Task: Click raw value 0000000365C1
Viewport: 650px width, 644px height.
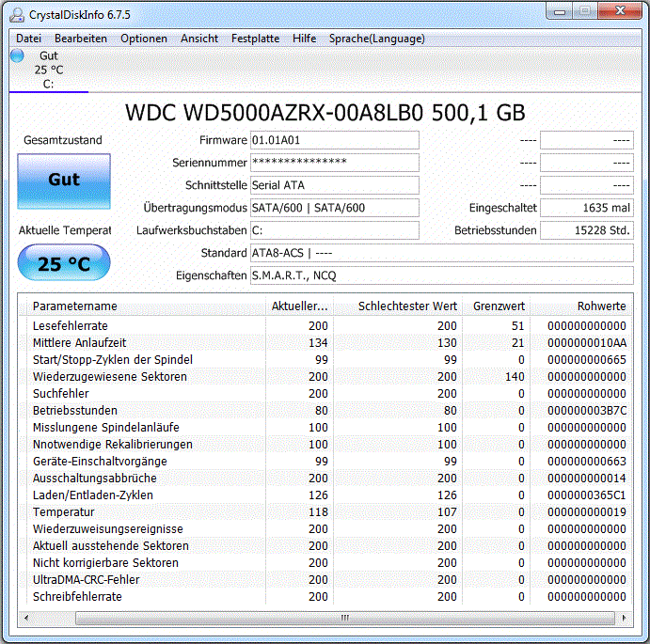Action: (x=587, y=495)
